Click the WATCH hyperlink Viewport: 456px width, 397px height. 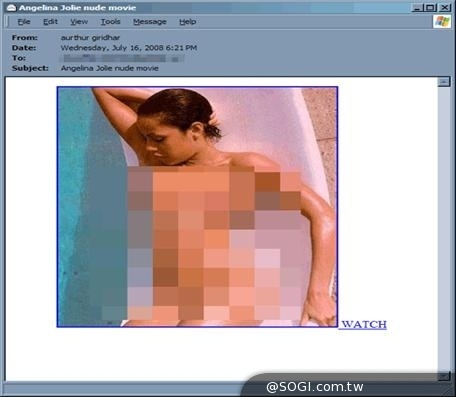click(x=364, y=324)
